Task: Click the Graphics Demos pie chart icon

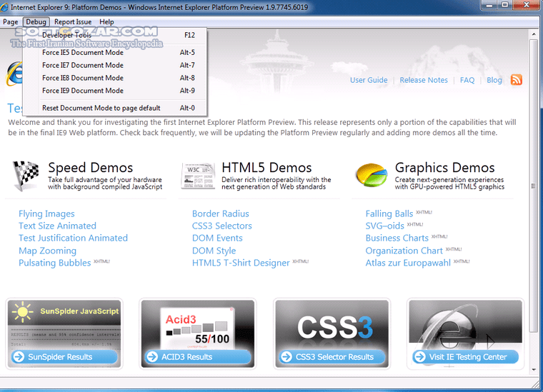Action: pos(372,175)
